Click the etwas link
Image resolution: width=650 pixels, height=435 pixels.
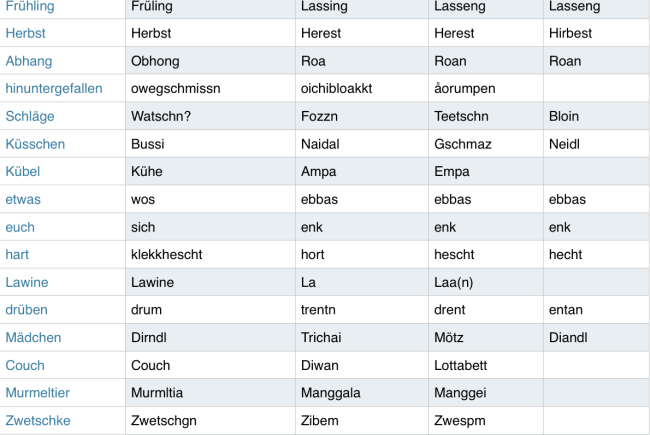click(23, 199)
